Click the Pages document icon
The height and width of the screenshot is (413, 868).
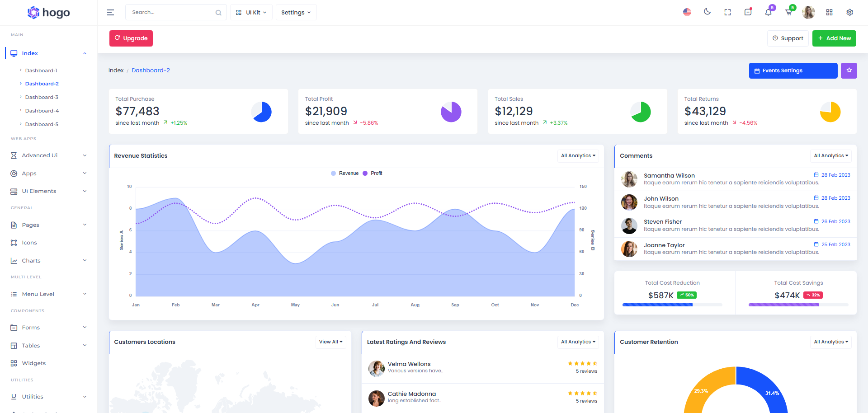[x=14, y=225]
